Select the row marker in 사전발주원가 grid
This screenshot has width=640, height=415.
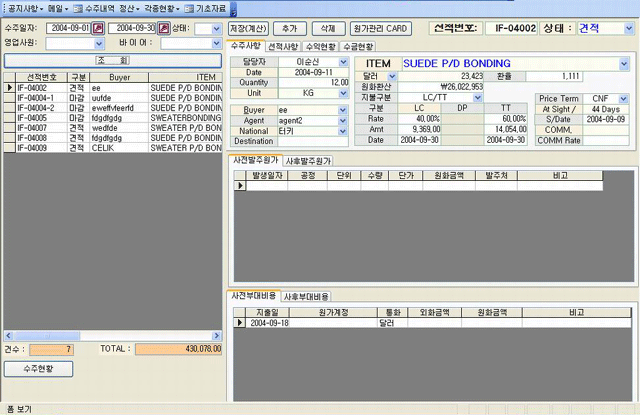(x=240, y=186)
